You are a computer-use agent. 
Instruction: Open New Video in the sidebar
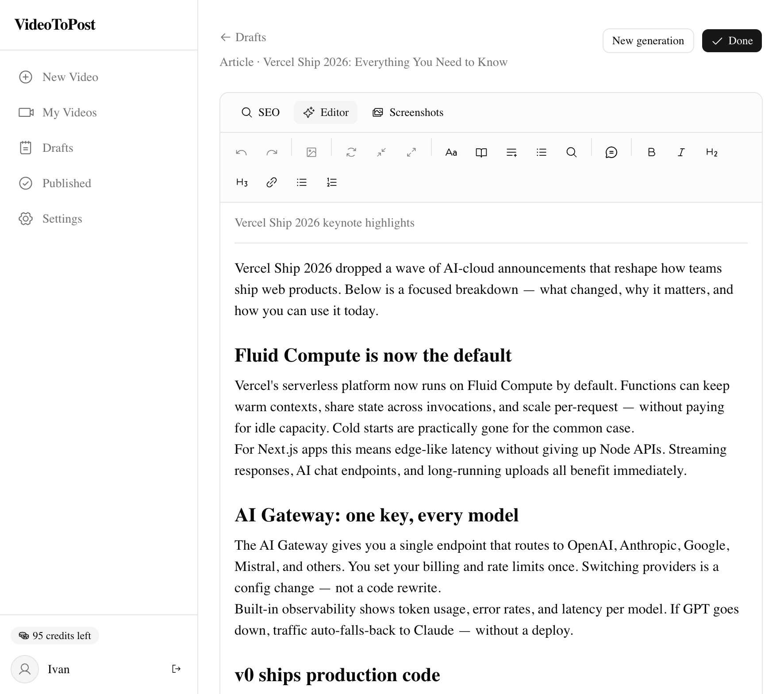[99, 77]
